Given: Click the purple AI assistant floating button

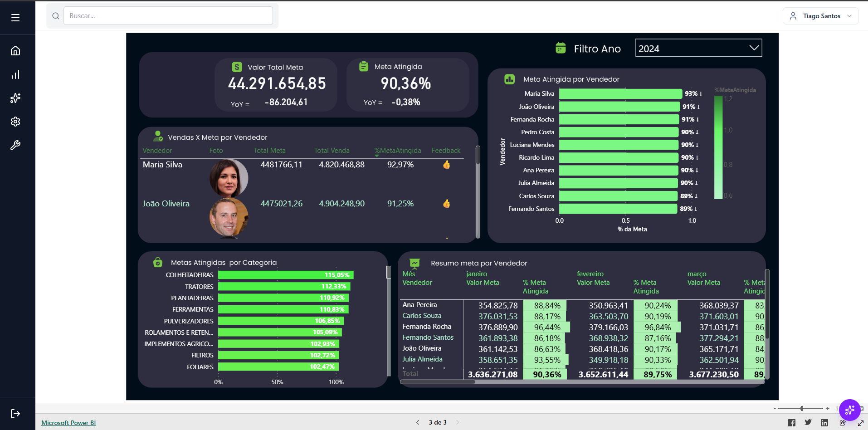Looking at the screenshot, I should point(849,410).
